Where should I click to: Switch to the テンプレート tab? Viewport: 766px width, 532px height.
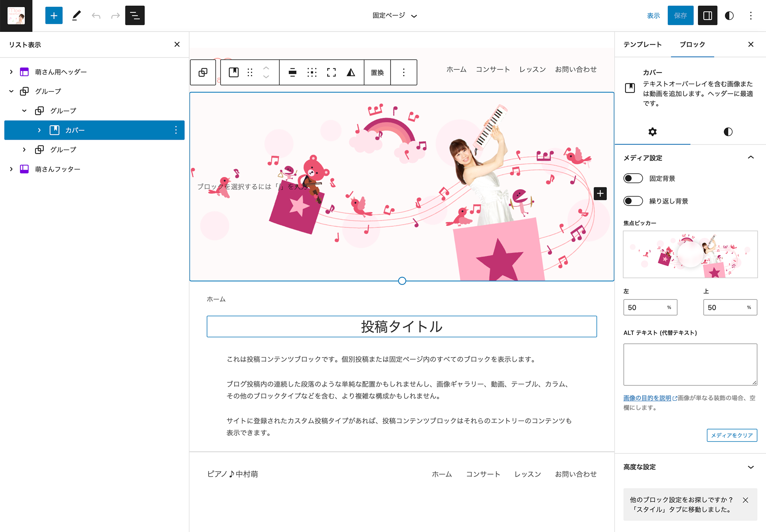tap(642, 44)
